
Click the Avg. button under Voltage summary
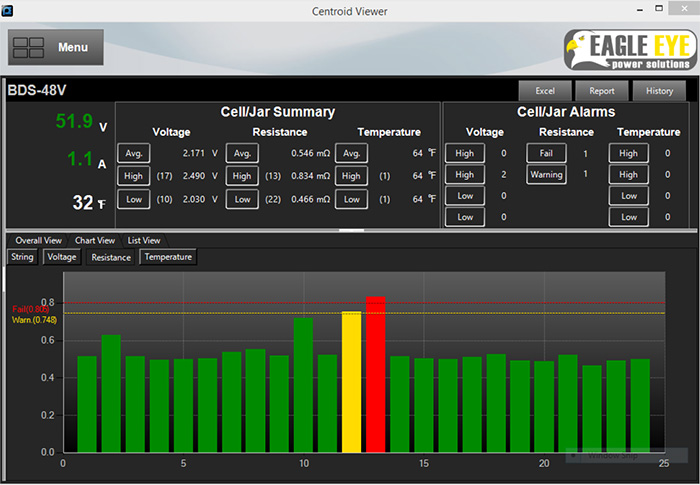(133, 153)
